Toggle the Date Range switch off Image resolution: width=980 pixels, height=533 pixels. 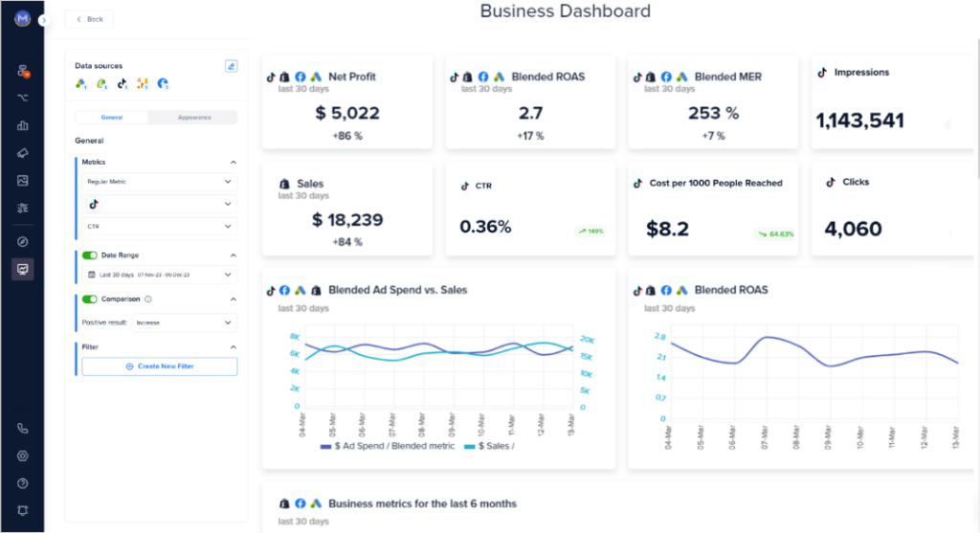pyautogui.click(x=90, y=255)
